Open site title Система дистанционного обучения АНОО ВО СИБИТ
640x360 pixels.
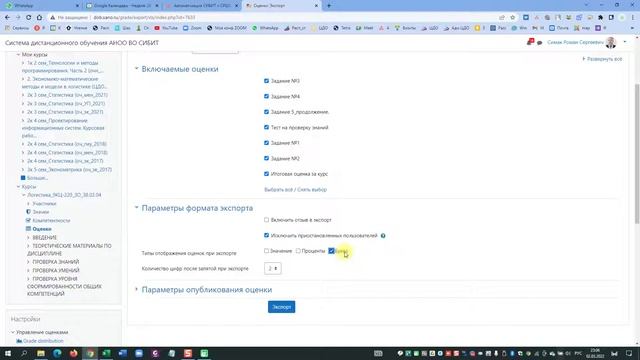click(82, 42)
